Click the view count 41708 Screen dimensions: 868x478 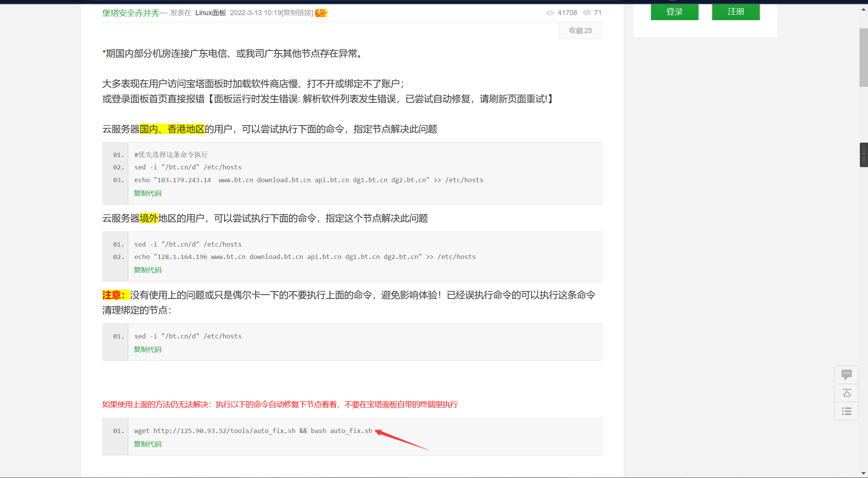tap(568, 13)
